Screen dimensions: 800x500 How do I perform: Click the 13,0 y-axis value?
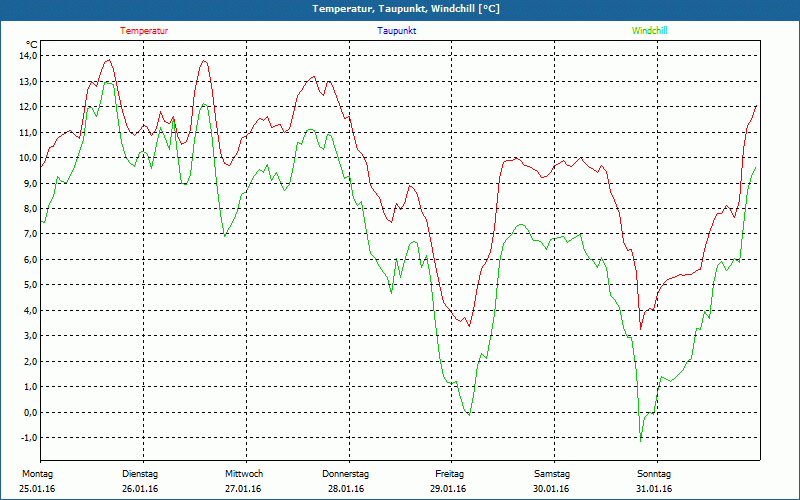point(28,81)
